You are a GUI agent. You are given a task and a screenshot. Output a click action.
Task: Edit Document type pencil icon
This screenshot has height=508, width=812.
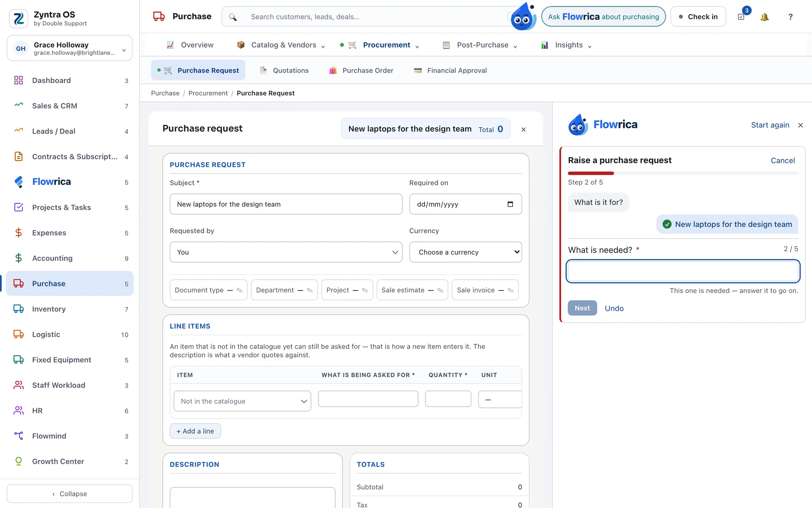click(240, 290)
